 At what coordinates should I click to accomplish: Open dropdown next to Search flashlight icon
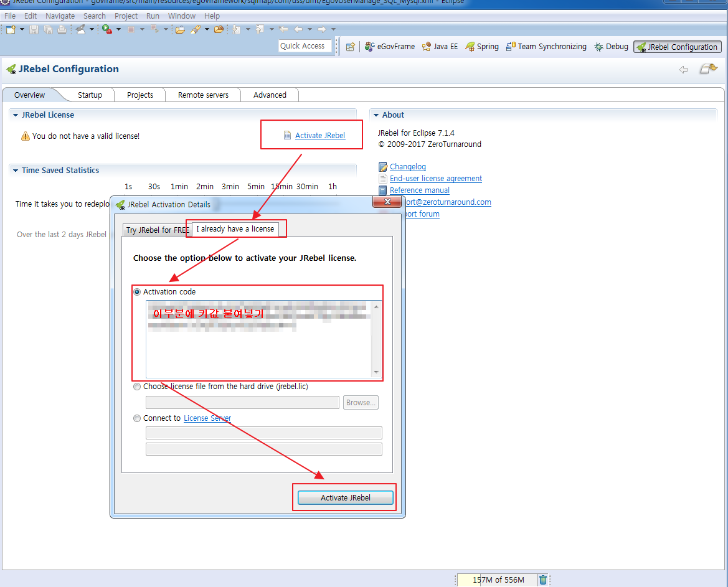[207, 29]
